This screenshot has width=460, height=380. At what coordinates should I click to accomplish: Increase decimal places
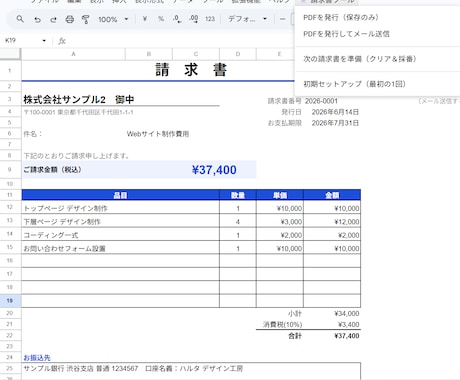[x=194, y=19]
